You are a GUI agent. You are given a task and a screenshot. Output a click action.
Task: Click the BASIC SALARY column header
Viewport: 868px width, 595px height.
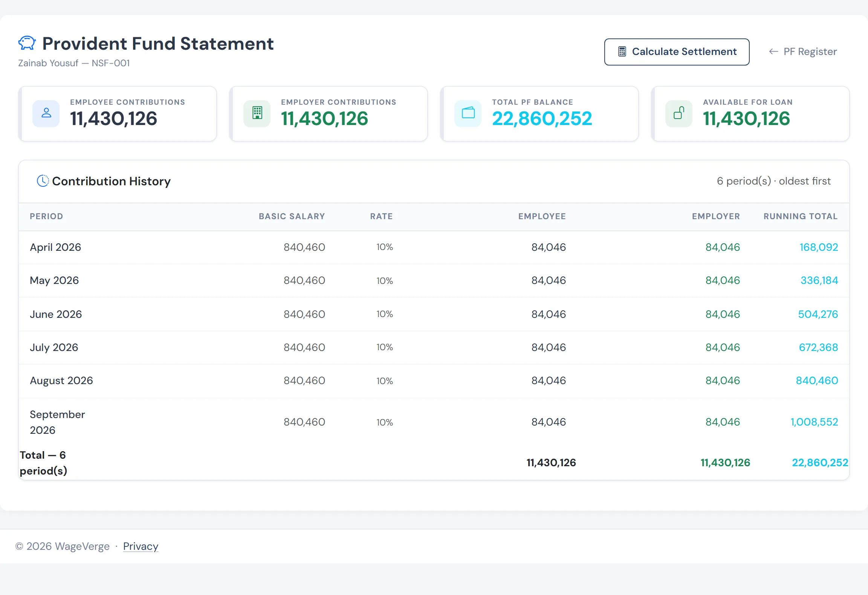[x=292, y=216]
